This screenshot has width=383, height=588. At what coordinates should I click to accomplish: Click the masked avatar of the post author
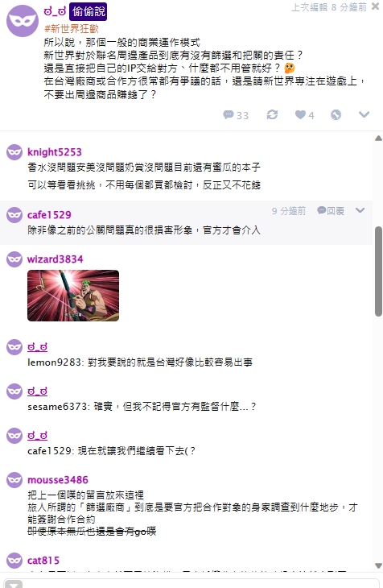click(23, 21)
